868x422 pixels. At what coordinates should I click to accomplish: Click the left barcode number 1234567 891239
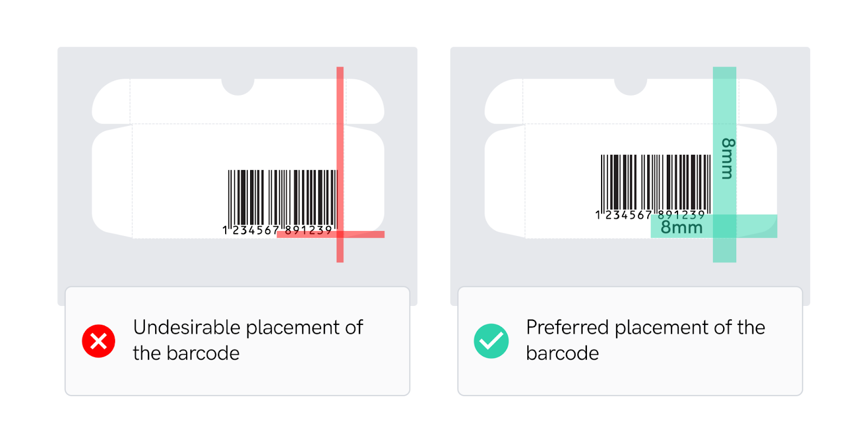(x=277, y=231)
